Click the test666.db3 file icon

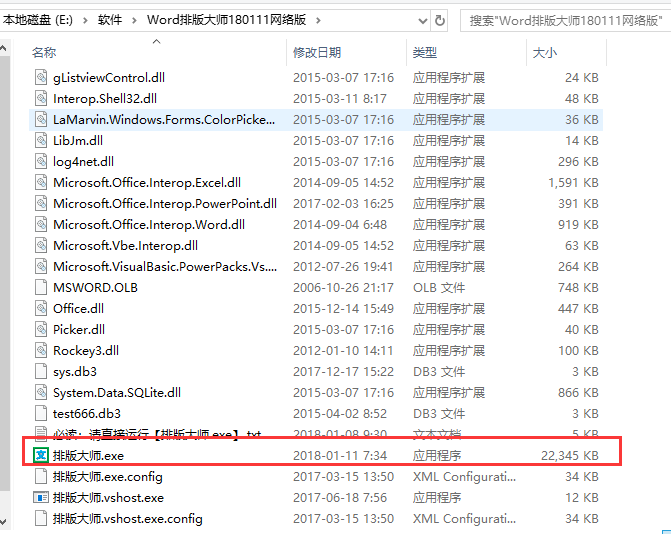coord(41,413)
